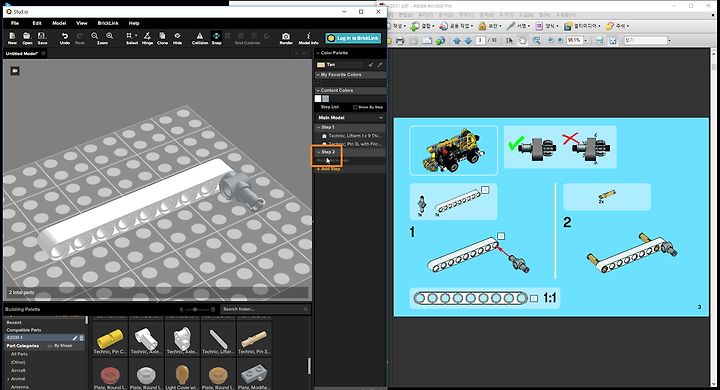Click the email envelope icon in Acrobat
This screenshot has width=720, height=390.
click(x=427, y=40)
